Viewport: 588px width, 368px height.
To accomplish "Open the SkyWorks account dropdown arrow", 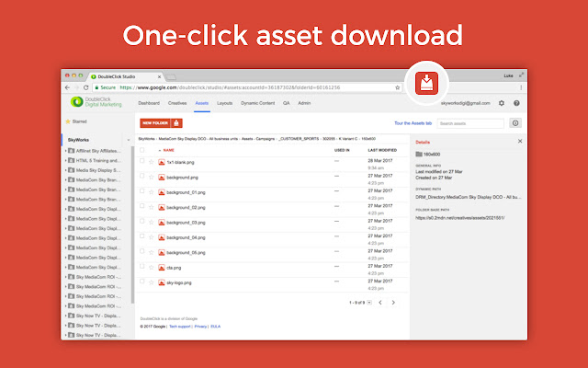I will (x=129, y=140).
